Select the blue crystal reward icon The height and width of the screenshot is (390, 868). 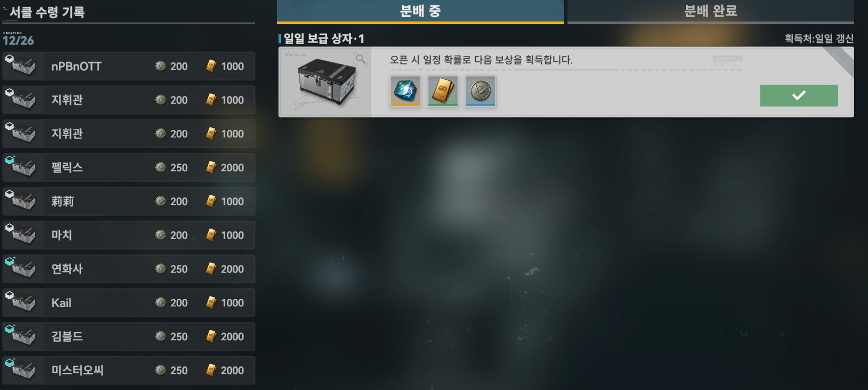tap(405, 91)
